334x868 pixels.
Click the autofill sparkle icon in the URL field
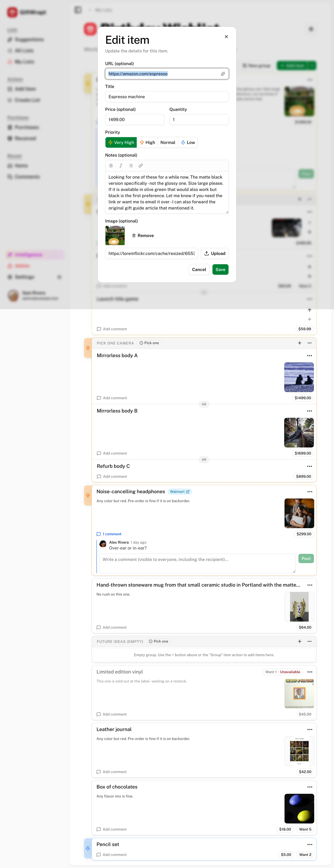coord(223,74)
